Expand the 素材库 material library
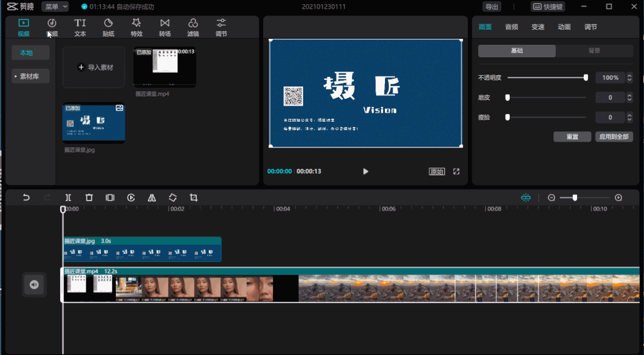Screen dimensions: 644x355 click(30, 76)
